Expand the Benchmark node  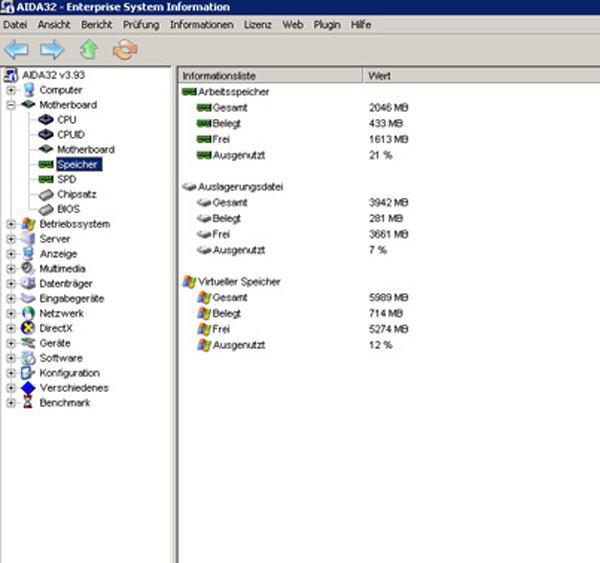pos(11,403)
